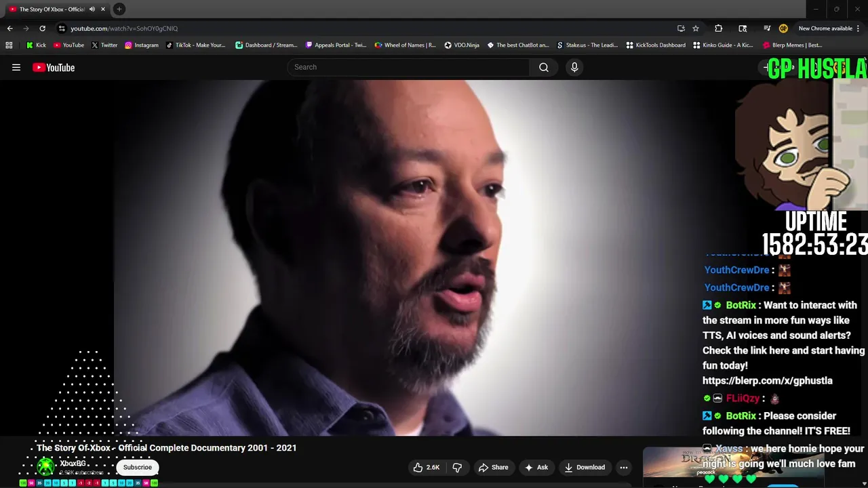
Task: Bookmark this page with the star icon
Action: pyautogui.click(x=696, y=28)
